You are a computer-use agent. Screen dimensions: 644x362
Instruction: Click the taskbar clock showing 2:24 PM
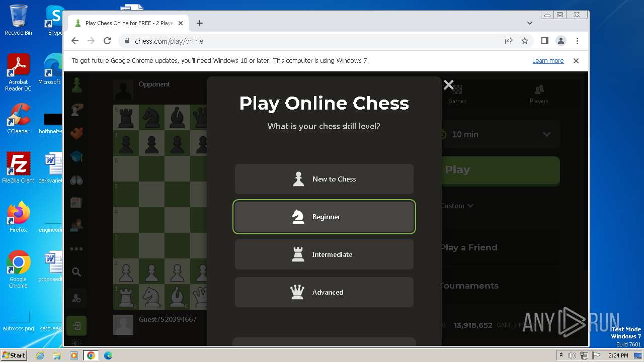click(618, 355)
